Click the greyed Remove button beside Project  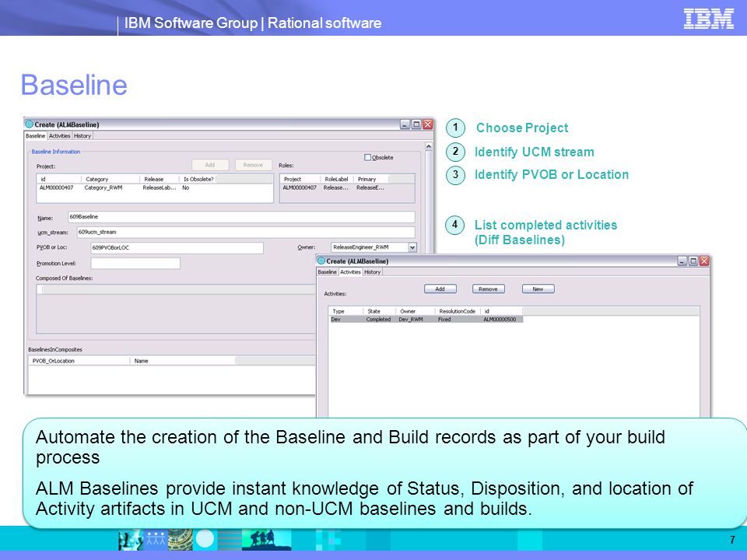click(x=254, y=165)
